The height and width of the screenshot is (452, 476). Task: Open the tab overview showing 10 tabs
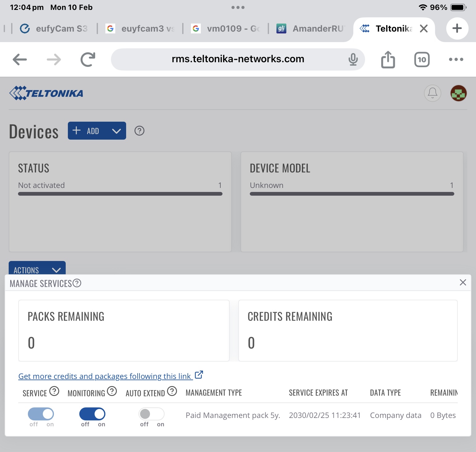tap(422, 59)
